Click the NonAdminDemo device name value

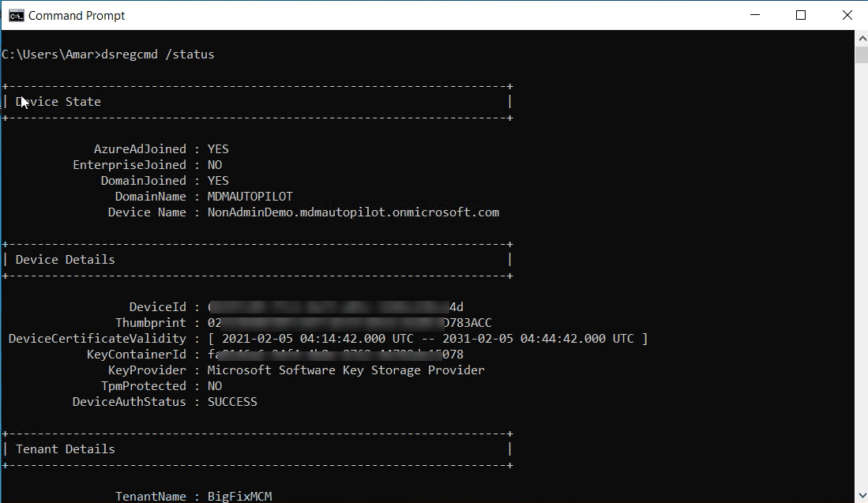click(353, 212)
